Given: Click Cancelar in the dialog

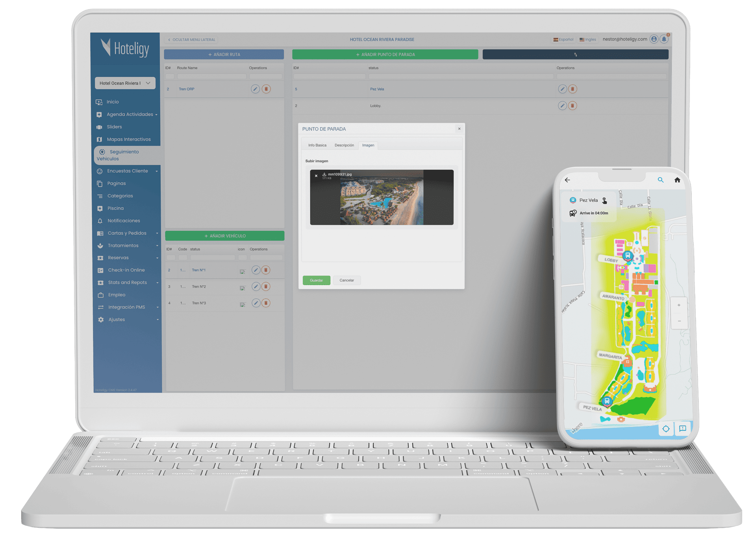Looking at the screenshot, I should (347, 280).
